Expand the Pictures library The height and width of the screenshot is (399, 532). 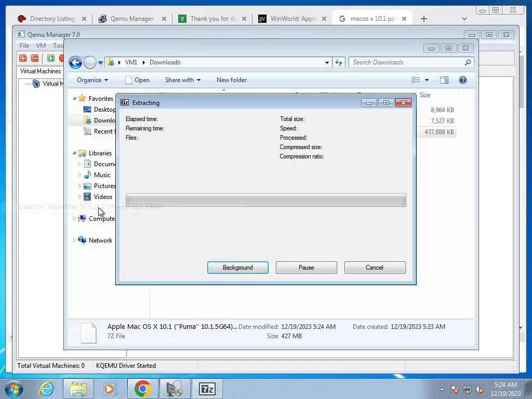[x=79, y=186]
